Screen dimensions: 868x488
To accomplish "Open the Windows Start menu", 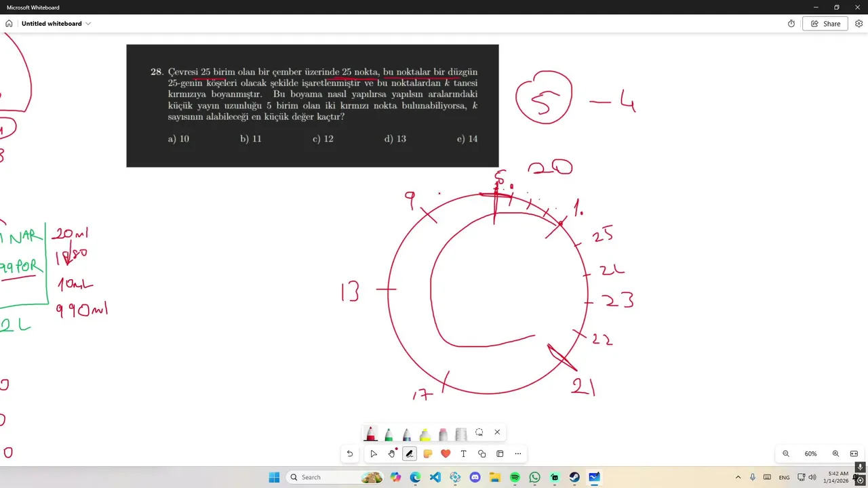I will coord(274,477).
